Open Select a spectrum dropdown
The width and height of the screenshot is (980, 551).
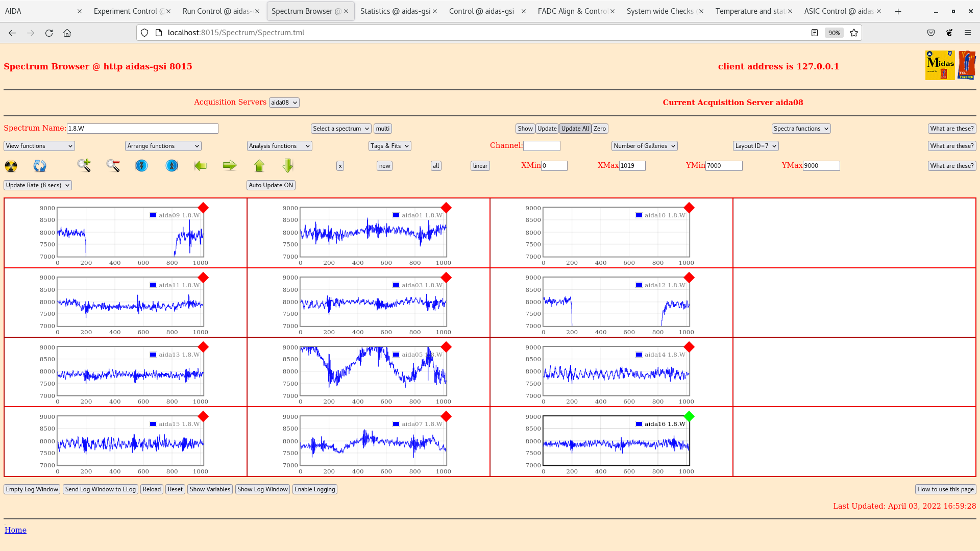(341, 129)
